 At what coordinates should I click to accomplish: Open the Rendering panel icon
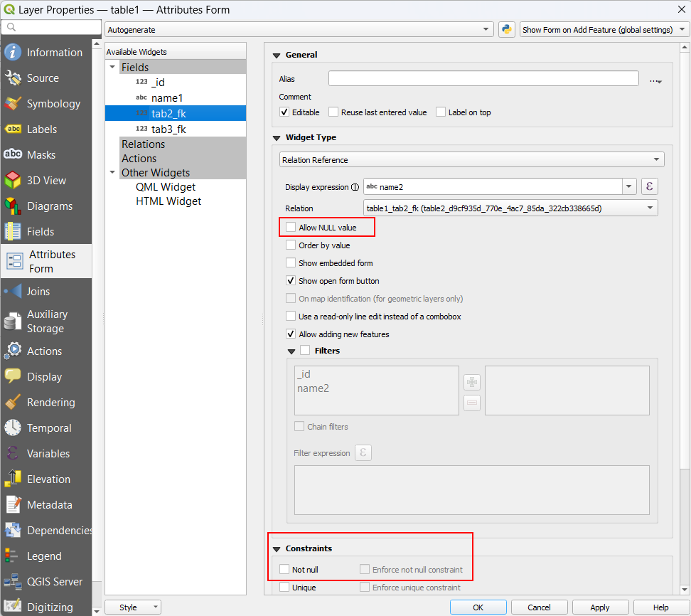point(45,402)
